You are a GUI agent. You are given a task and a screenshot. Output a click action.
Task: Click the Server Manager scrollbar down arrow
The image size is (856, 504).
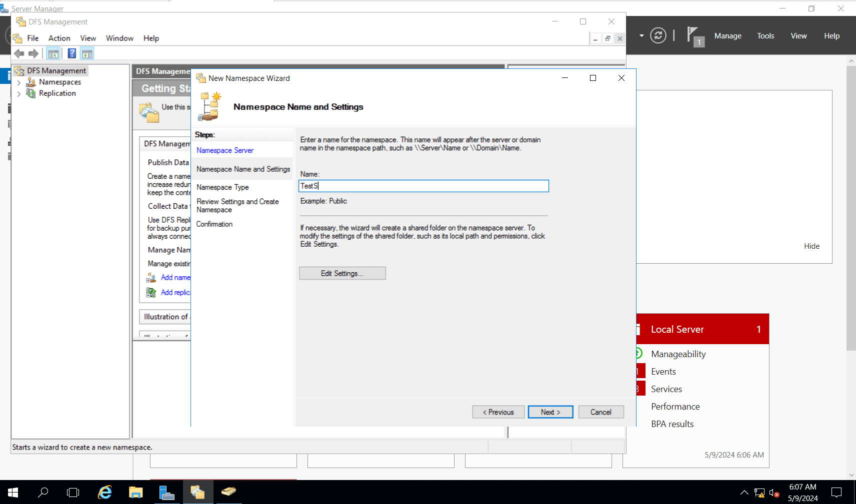point(851,475)
